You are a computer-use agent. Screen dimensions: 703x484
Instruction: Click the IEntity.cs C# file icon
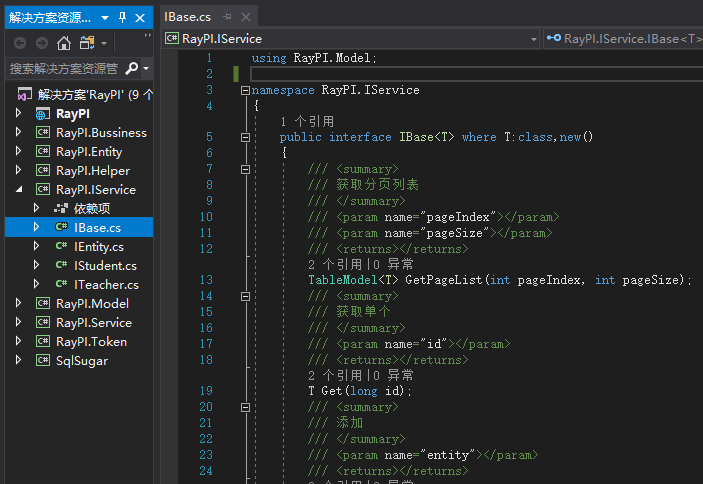[61, 246]
